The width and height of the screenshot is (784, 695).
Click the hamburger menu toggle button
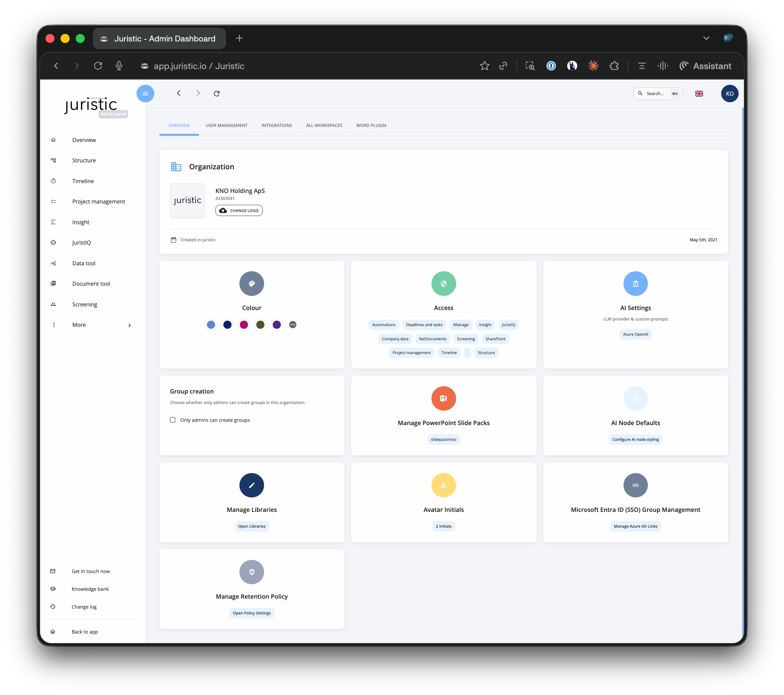click(x=145, y=94)
